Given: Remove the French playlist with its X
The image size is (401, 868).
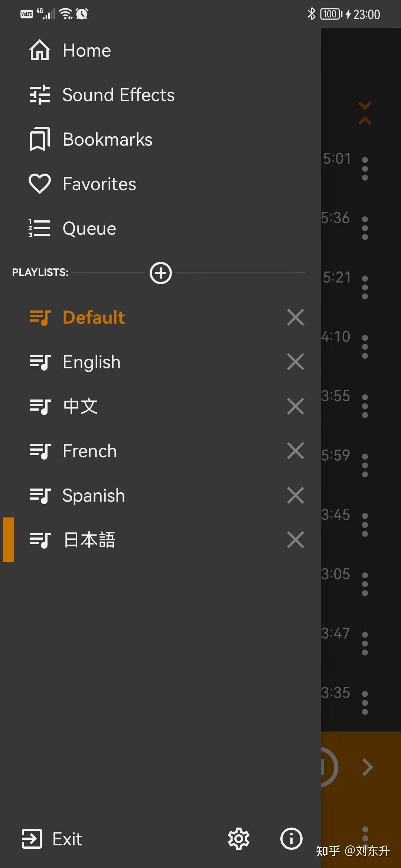Looking at the screenshot, I should click(x=296, y=451).
